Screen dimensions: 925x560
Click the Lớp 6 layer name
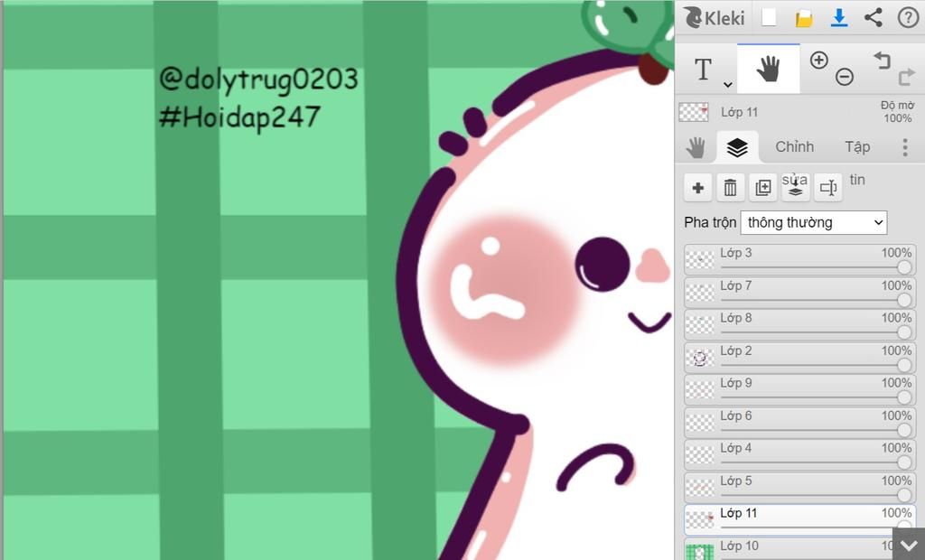[735, 416]
